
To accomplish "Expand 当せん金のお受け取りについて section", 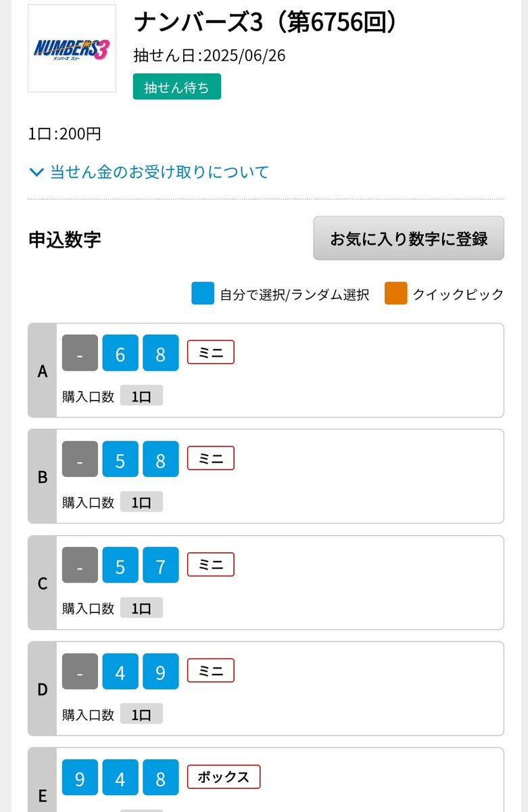I will [x=149, y=172].
